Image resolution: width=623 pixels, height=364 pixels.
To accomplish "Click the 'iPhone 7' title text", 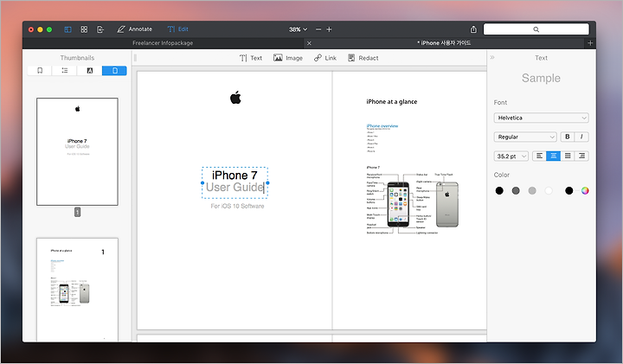I will point(234,175).
